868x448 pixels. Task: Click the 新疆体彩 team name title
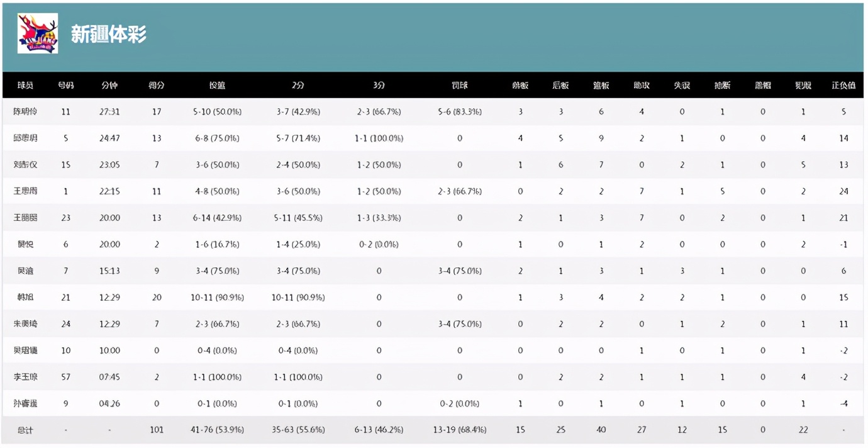(x=109, y=34)
